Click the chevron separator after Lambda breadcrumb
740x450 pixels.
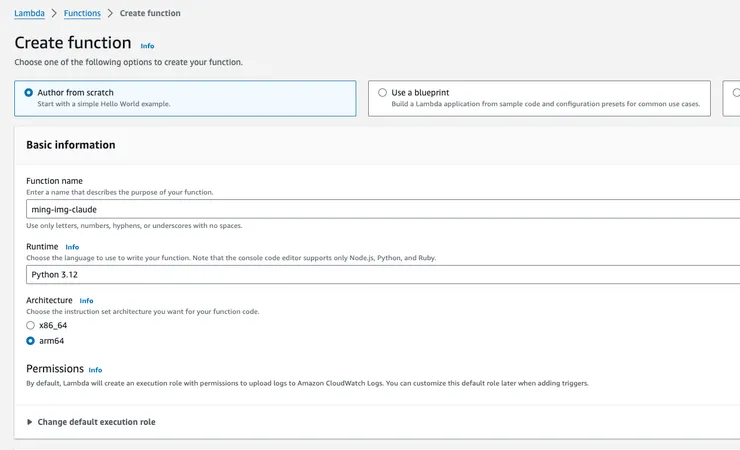point(54,13)
